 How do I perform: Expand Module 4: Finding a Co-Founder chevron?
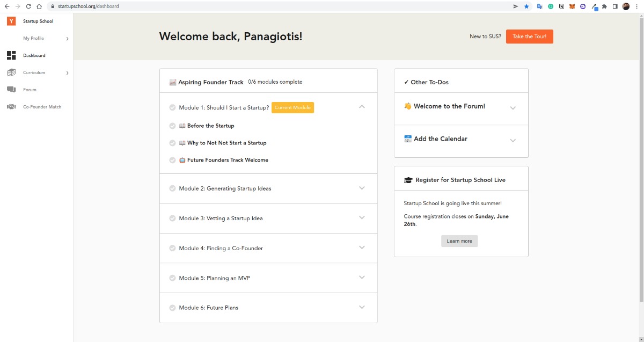coord(362,248)
